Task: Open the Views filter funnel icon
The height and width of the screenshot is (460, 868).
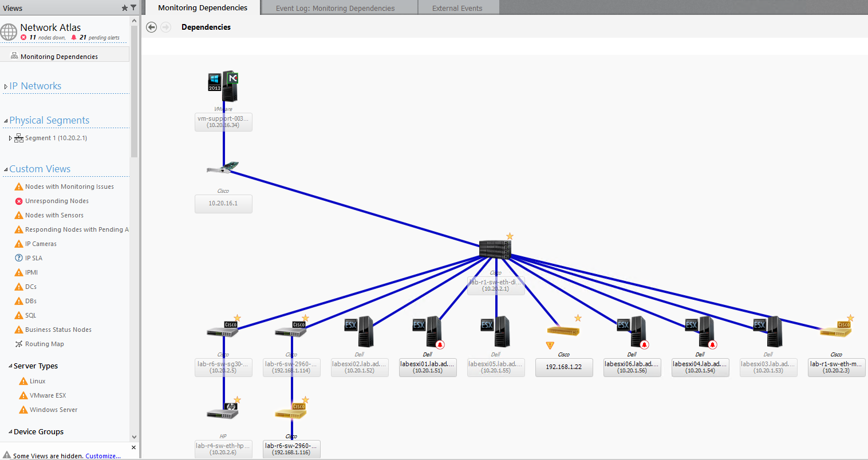Action: (x=133, y=8)
